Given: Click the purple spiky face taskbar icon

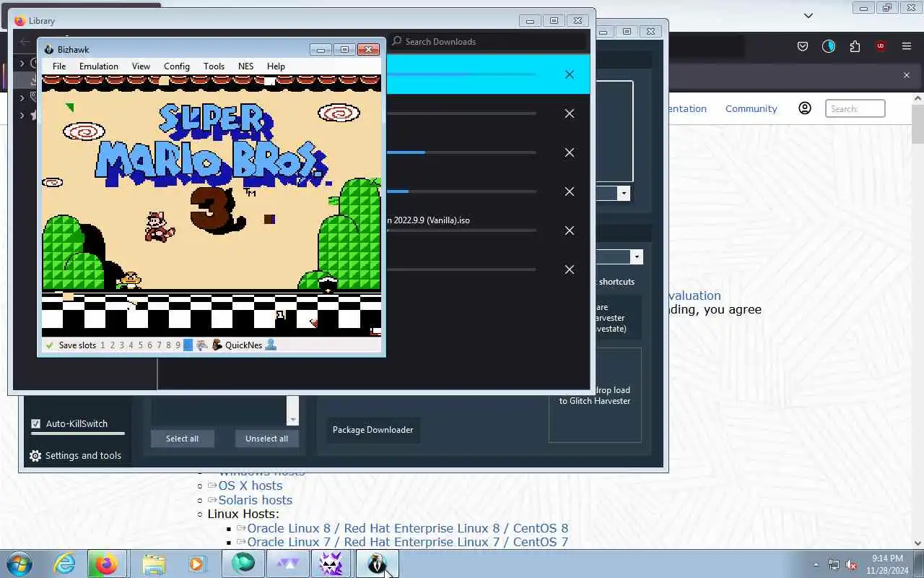Looking at the screenshot, I should click(x=331, y=564).
